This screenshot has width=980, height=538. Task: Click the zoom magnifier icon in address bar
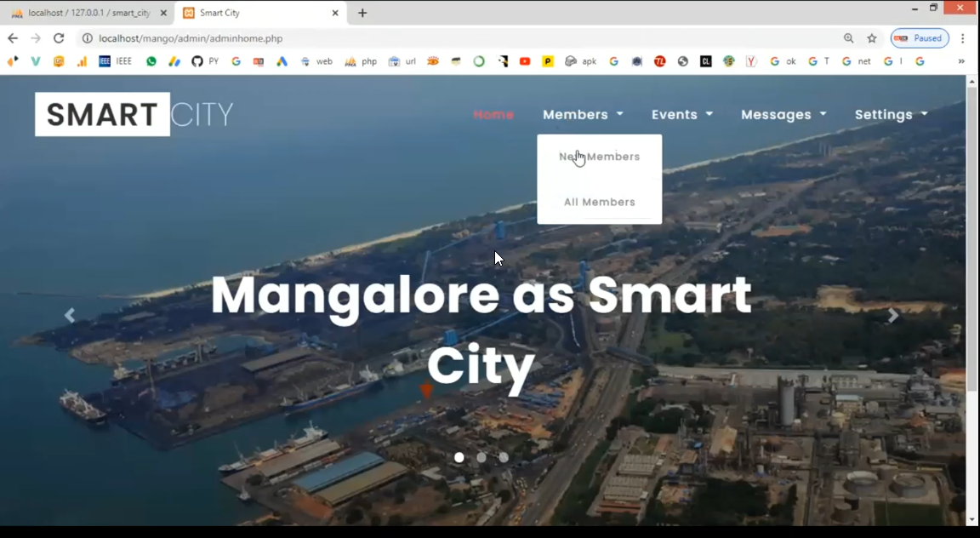pyautogui.click(x=848, y=38)
